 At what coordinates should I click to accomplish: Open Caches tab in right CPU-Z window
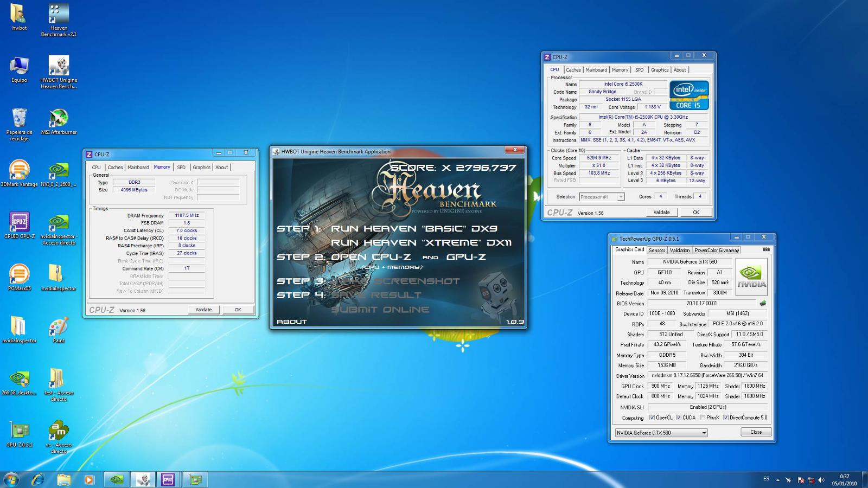click(573, 70)
